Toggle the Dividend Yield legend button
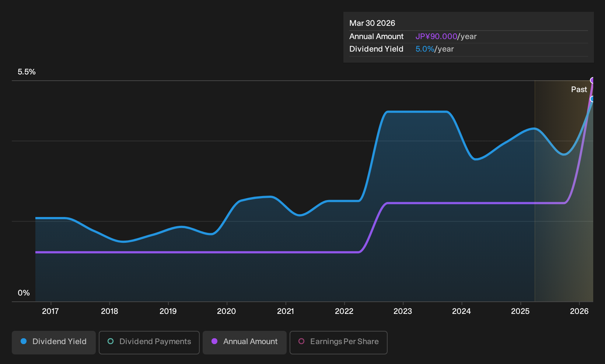The width and height of the screenshot is (605, 364). (54, 342)
